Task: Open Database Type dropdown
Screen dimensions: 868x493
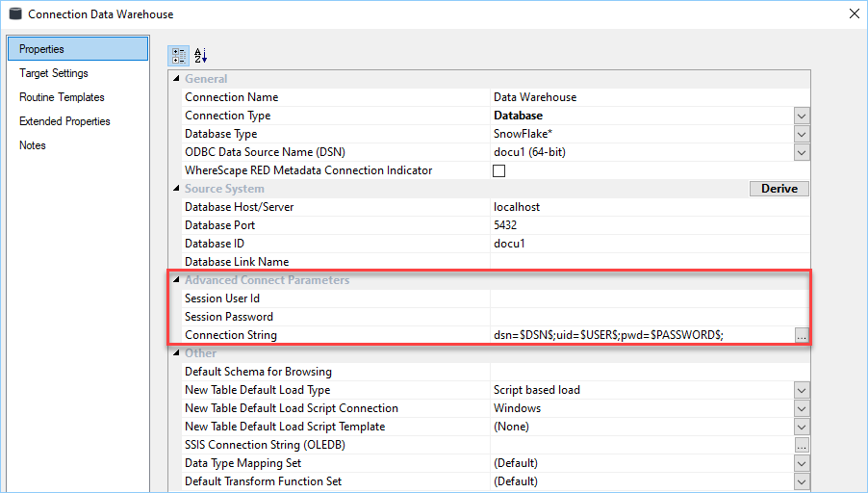Action: click(x=802, y=134)
